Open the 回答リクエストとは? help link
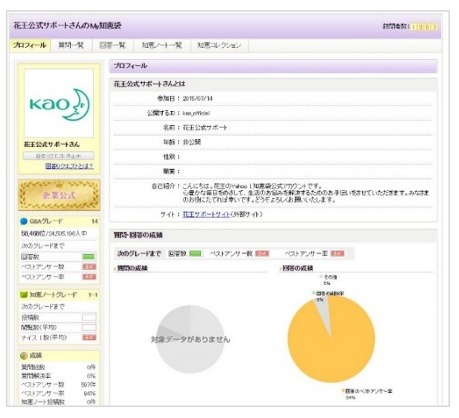Image resolution: width=459 pixels, height=418 pixels. pyautogui.click(x=69, y=166)
